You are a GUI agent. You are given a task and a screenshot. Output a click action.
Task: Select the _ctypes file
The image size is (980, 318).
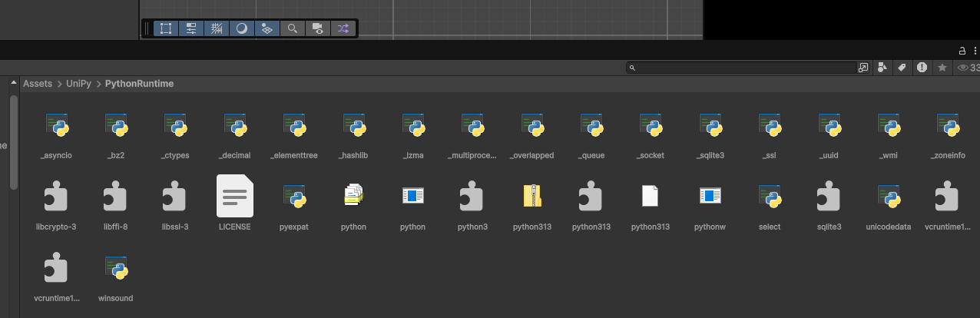(175, 137)
